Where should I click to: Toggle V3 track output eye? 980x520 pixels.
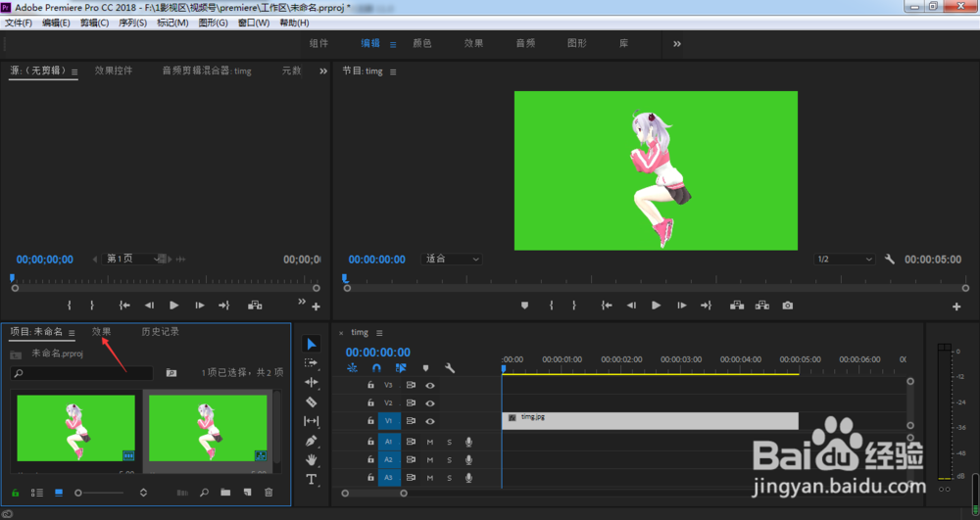tap(430, 385)
